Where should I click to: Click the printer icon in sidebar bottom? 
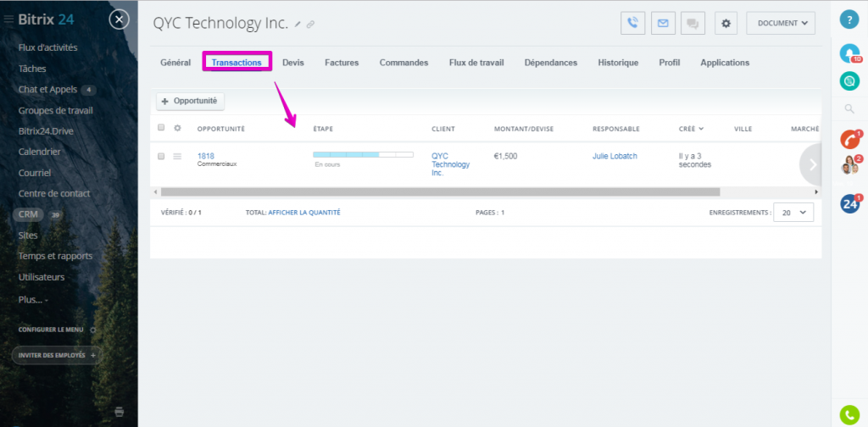coord(119,412)
